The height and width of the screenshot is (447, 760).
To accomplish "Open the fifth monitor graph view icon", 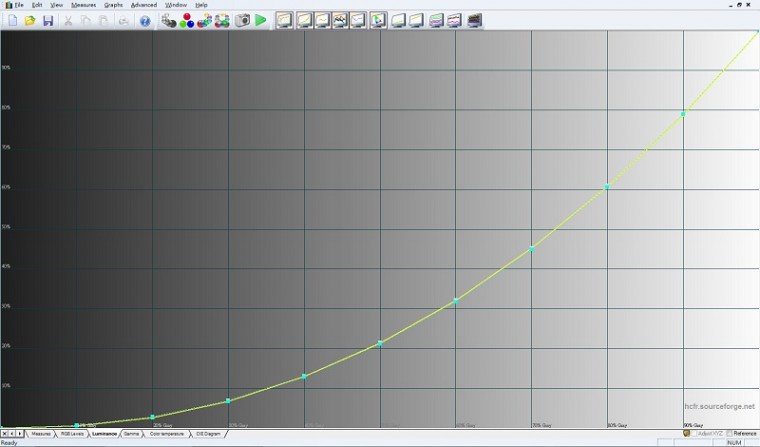I will click(358, 20).
